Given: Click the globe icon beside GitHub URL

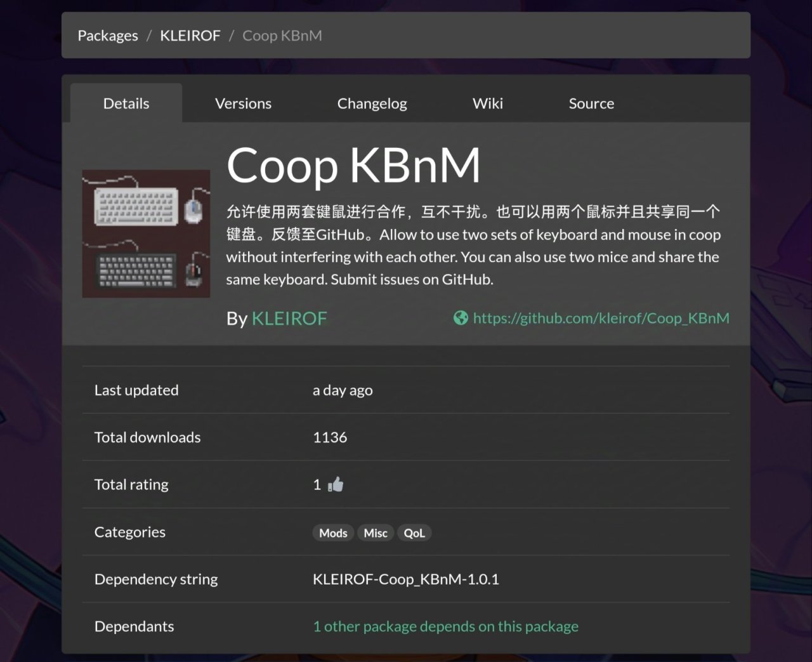Looking at the screenshot, I should tap(461, 318).
